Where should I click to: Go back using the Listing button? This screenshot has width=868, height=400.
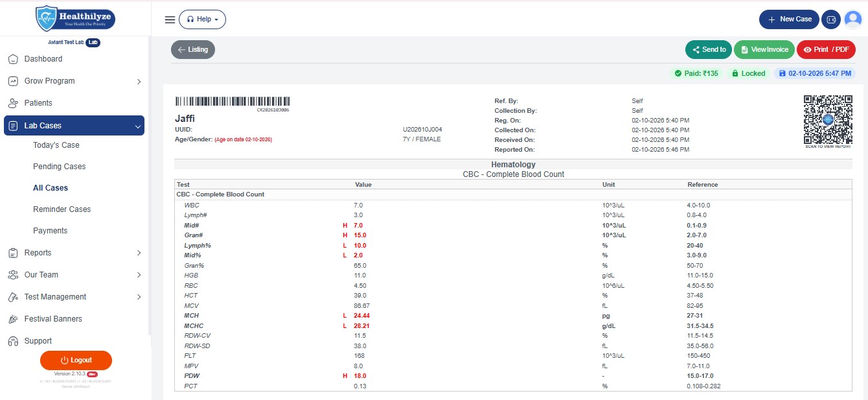193,49
